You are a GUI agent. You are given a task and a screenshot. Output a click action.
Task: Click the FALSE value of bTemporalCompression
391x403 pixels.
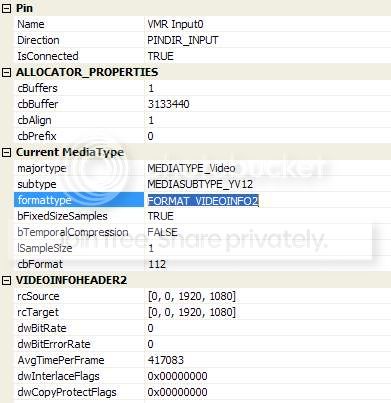[x=163, y=232]
